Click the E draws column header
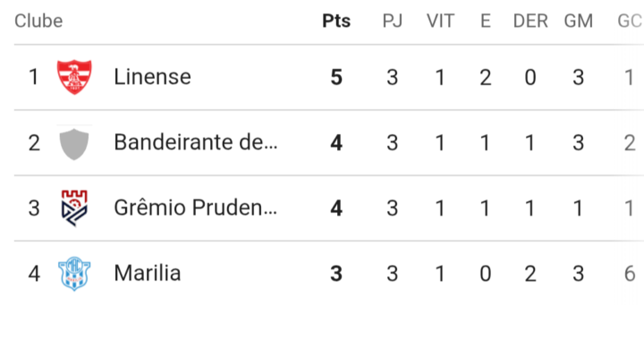 [486, 21]
